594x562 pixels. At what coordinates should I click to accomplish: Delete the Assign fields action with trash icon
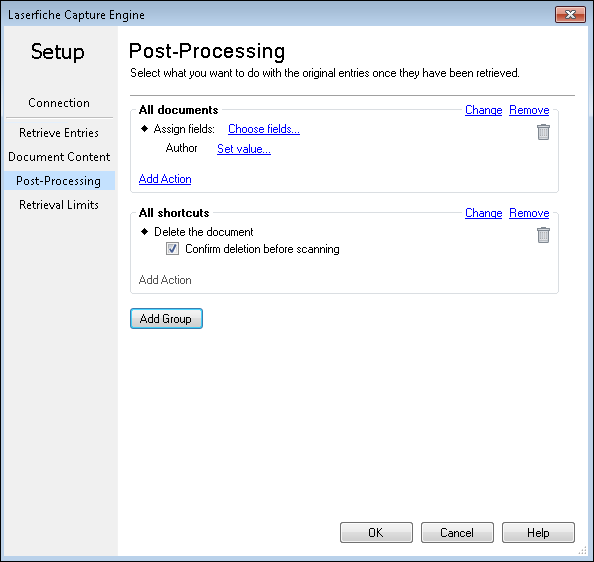(543, 132)
